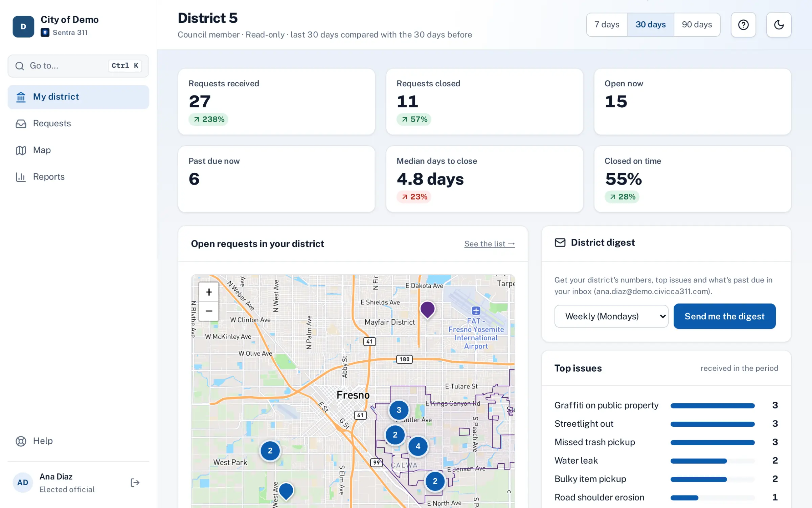Click the airport icon on the map

[x=476, y=311]
